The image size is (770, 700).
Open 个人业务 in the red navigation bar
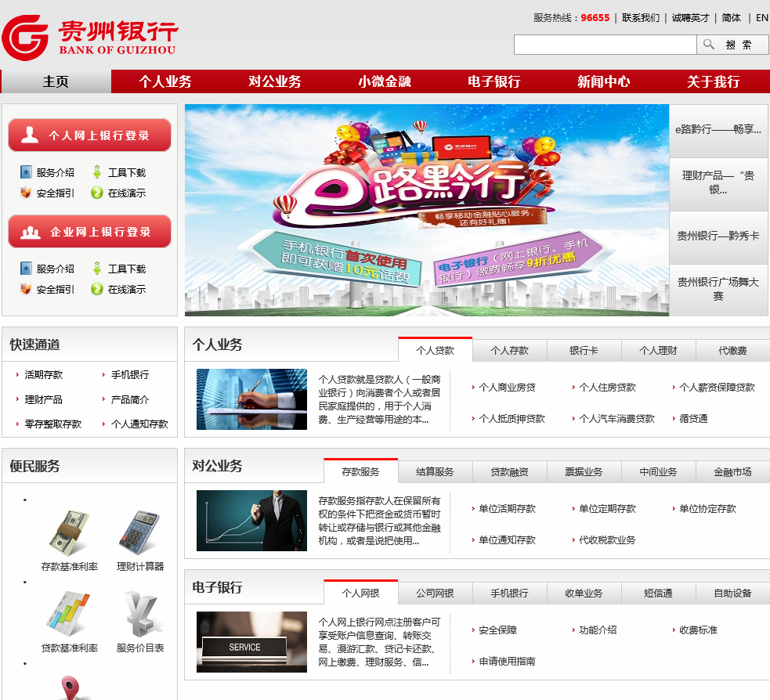point(165,81)
